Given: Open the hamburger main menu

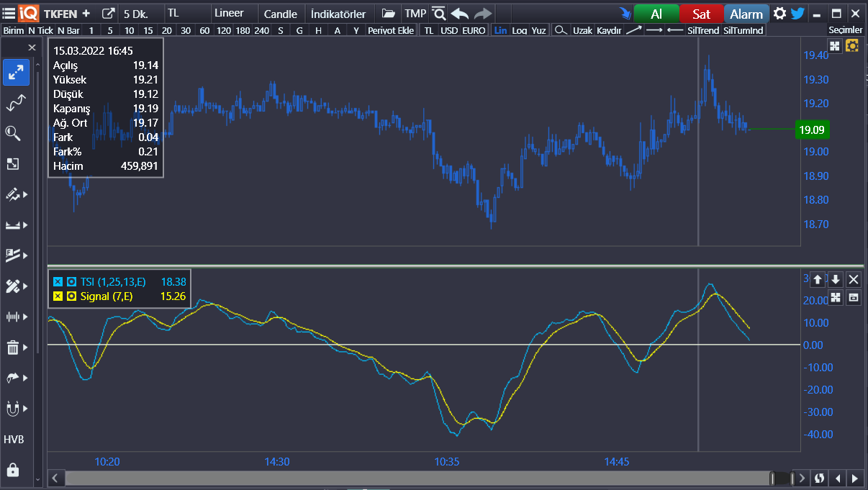Looking at the screenshot, I should [9, 13].
